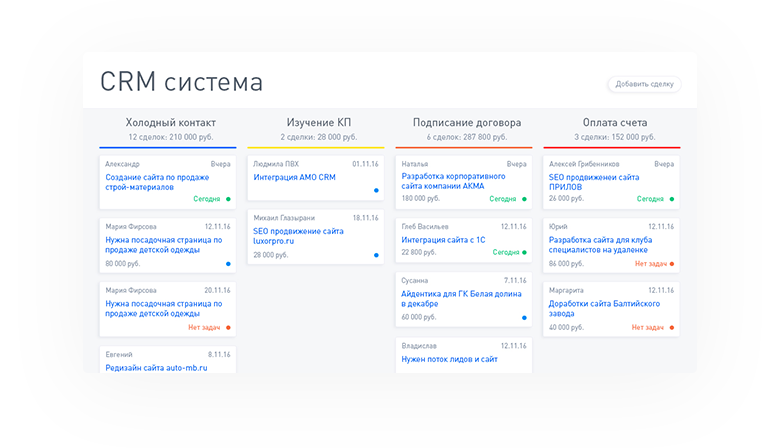Click green status dot on Алексей Грибенников card

672,199
